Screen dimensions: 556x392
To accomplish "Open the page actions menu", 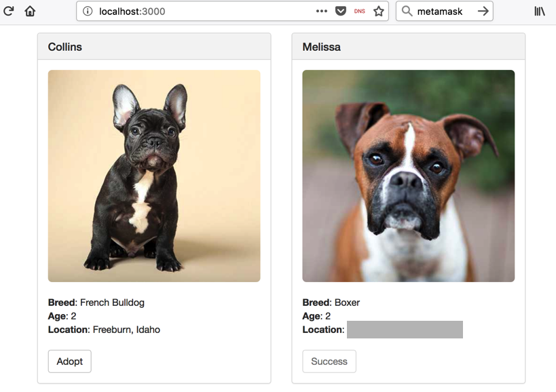I will 322,12.
